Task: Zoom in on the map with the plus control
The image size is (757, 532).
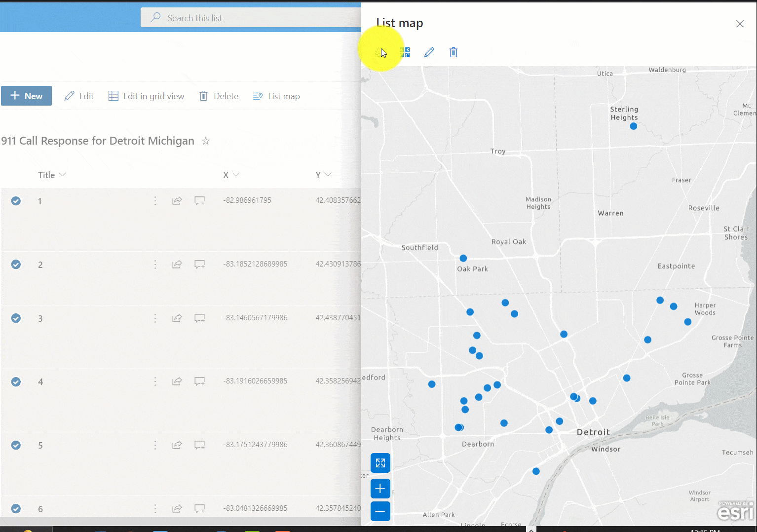Action: [380, 488]
